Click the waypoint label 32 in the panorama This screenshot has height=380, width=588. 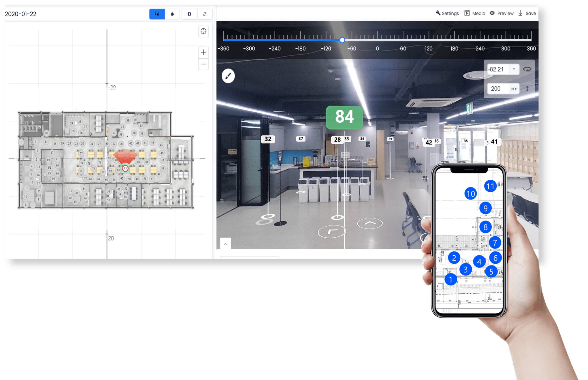267,139
